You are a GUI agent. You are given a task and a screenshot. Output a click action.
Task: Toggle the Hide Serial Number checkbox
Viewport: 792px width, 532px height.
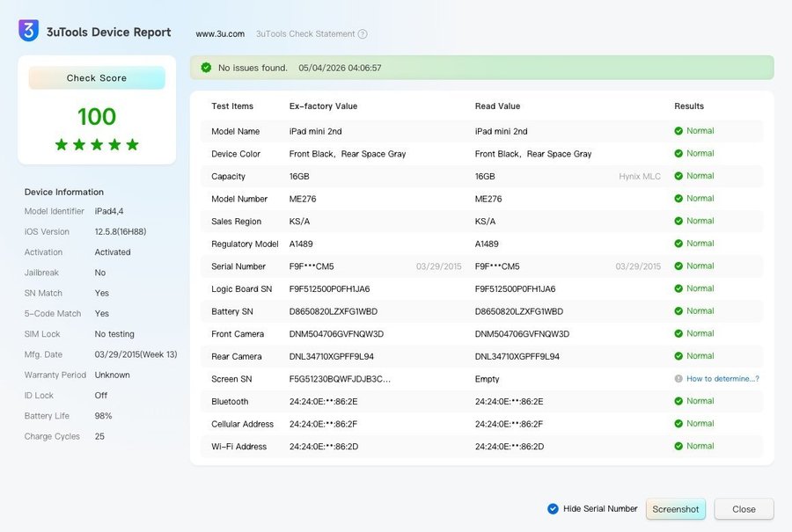pyautogui.click(x=553, y=509)
